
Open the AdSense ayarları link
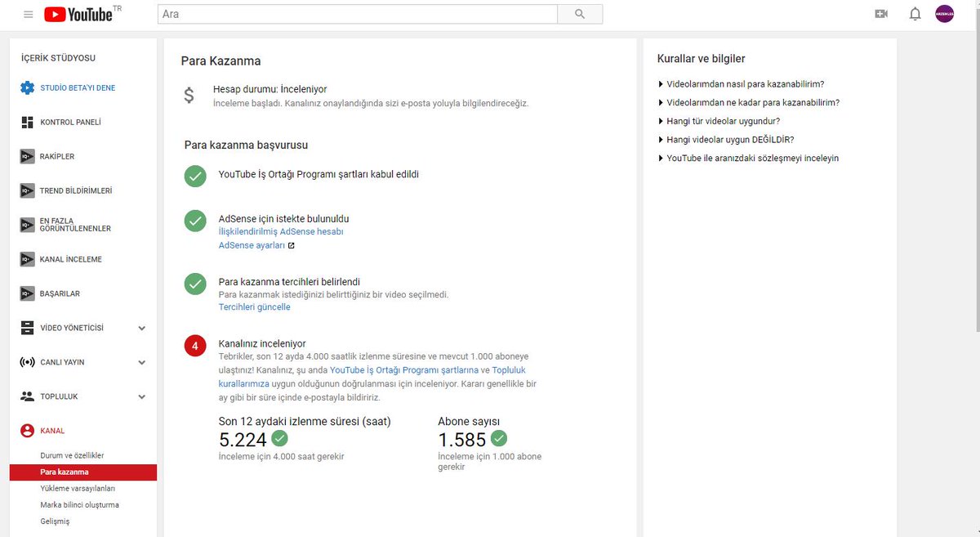click(252, 245)
